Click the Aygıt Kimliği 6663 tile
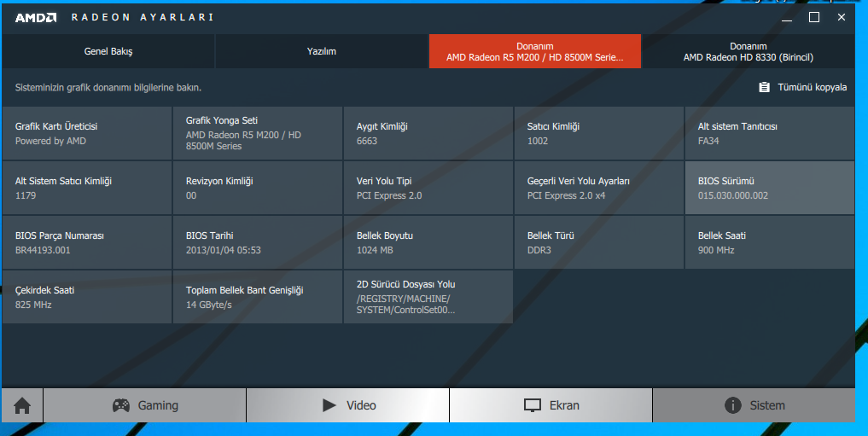The height and width of the screenshot is (436, 868). pyautogui.click(x=428, y=133)
